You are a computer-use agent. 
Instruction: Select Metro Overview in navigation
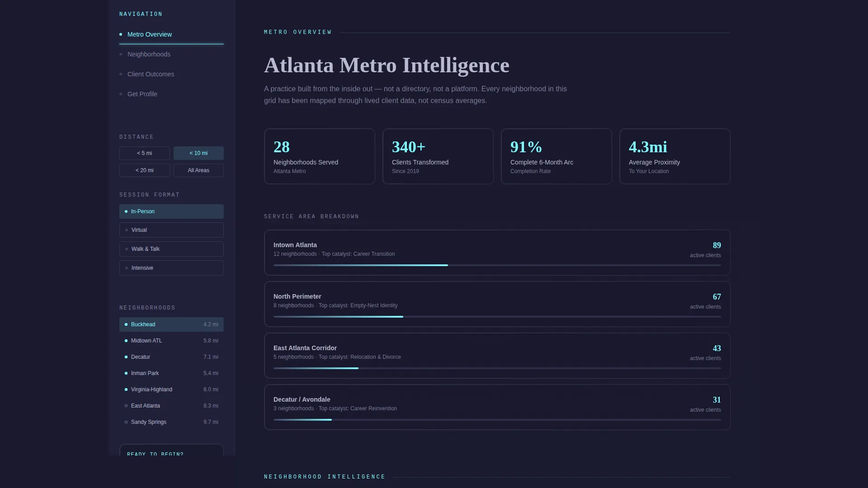(171, 34)
